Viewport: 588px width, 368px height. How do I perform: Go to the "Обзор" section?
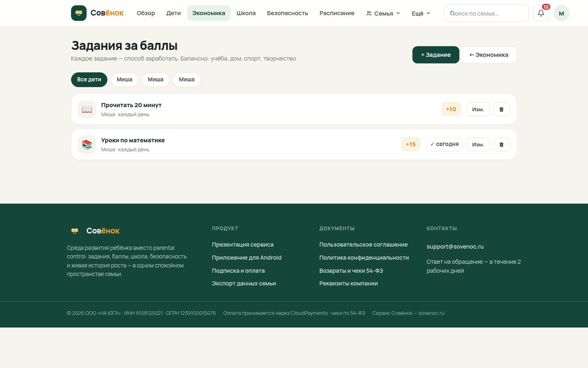coord(146,13)
